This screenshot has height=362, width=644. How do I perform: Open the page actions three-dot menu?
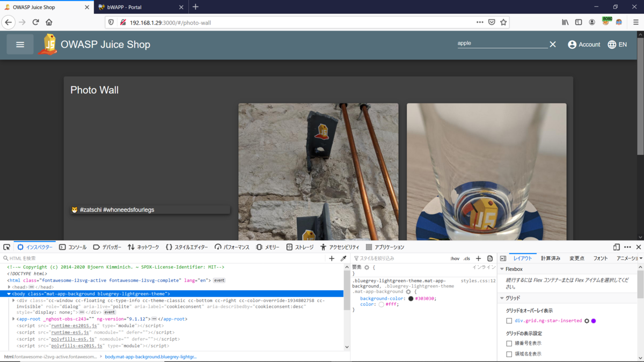point(480,23)
